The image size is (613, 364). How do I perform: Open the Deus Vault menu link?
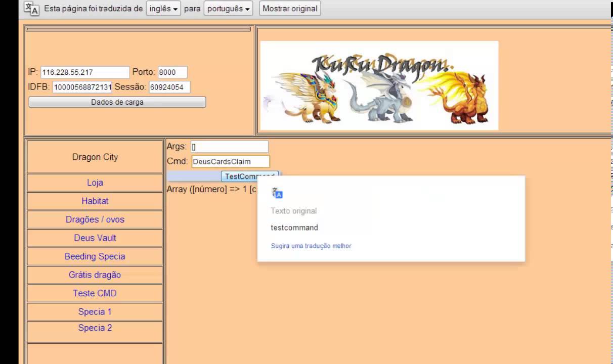pyautogui.click(x=95, y=238)
